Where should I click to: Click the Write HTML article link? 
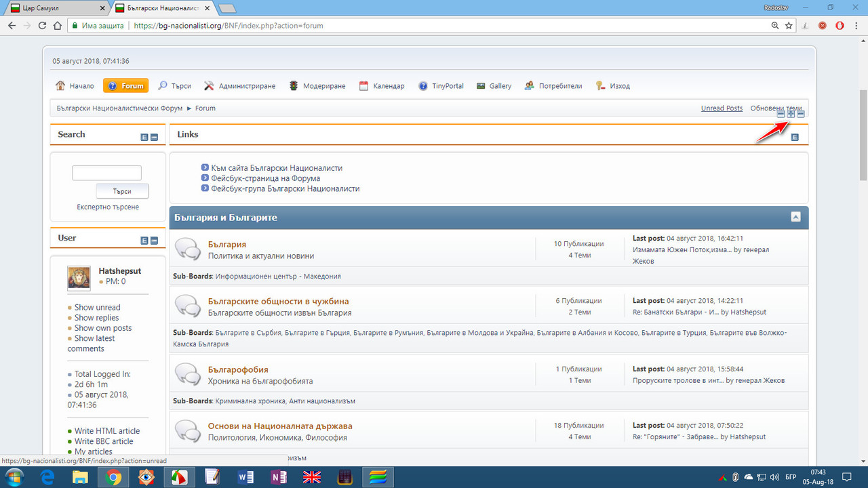pos(107,431)
